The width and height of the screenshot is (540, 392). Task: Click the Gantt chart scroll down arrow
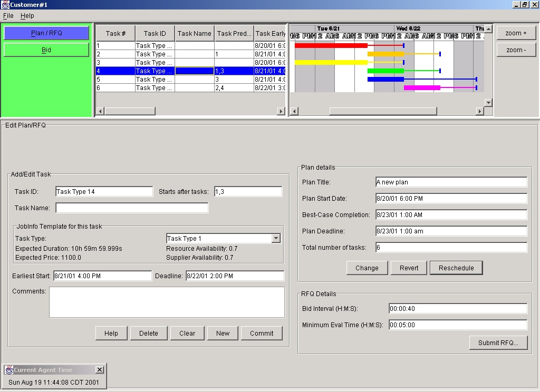(x=488, y=103)
